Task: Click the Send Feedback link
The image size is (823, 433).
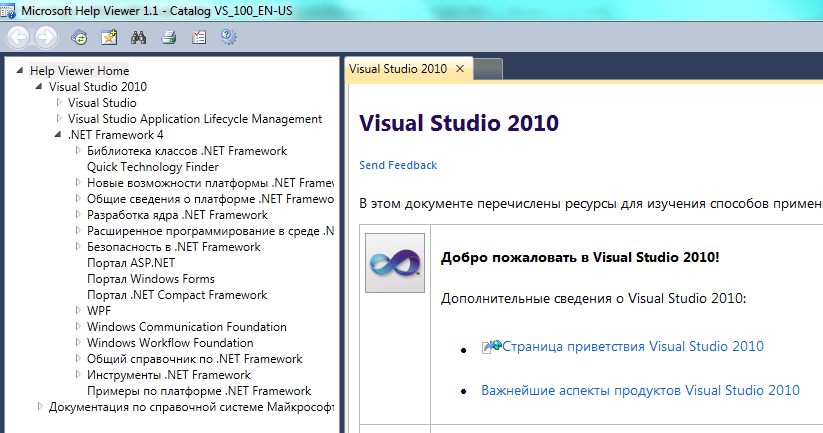Action: (398, 165)
